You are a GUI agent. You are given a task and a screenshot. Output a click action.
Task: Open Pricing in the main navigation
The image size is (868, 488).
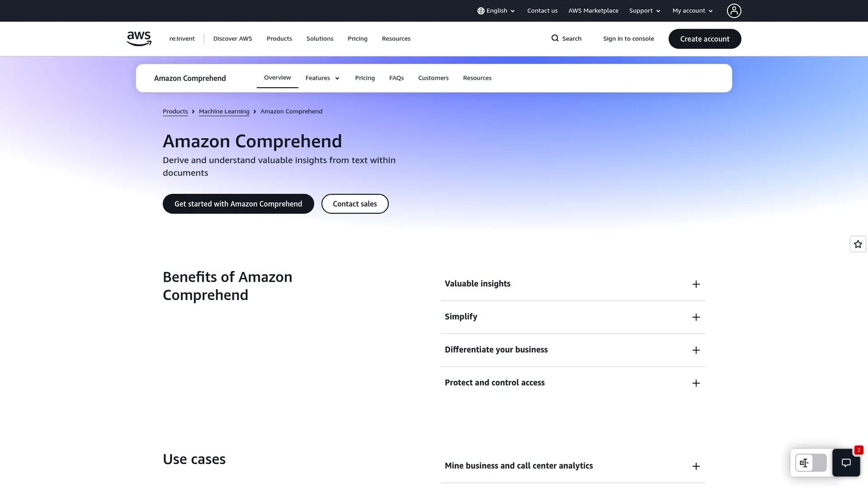pos(357,39)
